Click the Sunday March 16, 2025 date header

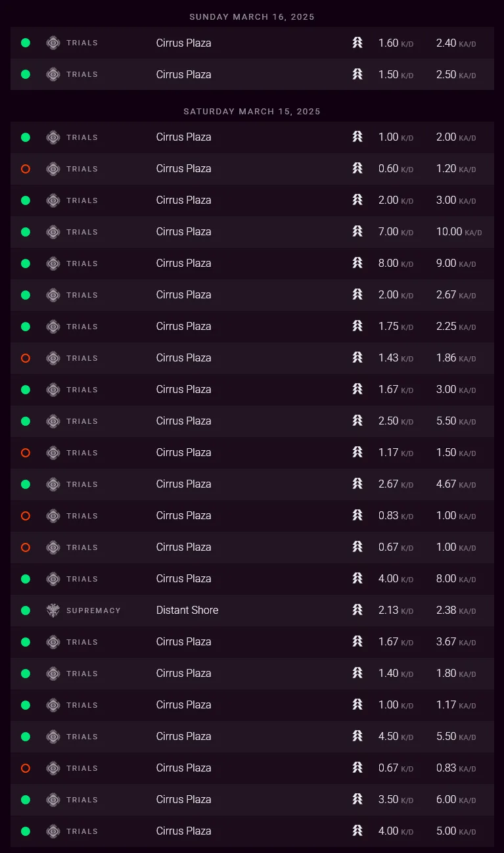pyautogui.click(x=252, y=17)
